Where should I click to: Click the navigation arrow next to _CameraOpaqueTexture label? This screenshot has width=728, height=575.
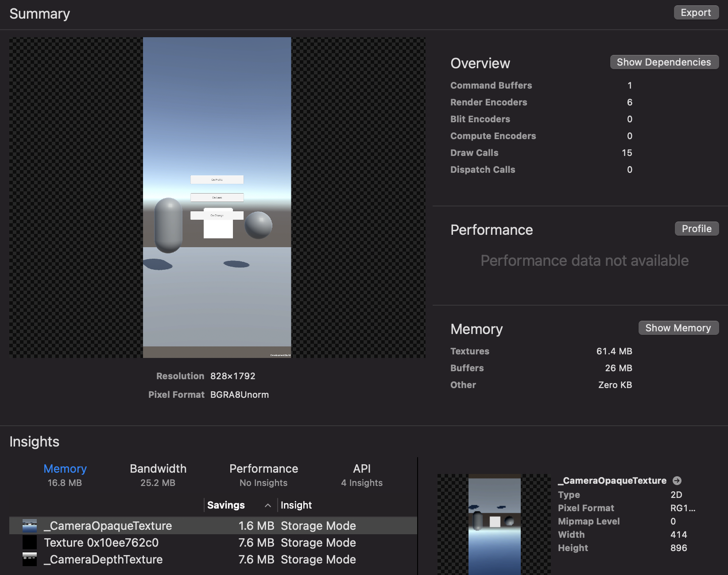[678, 480]
